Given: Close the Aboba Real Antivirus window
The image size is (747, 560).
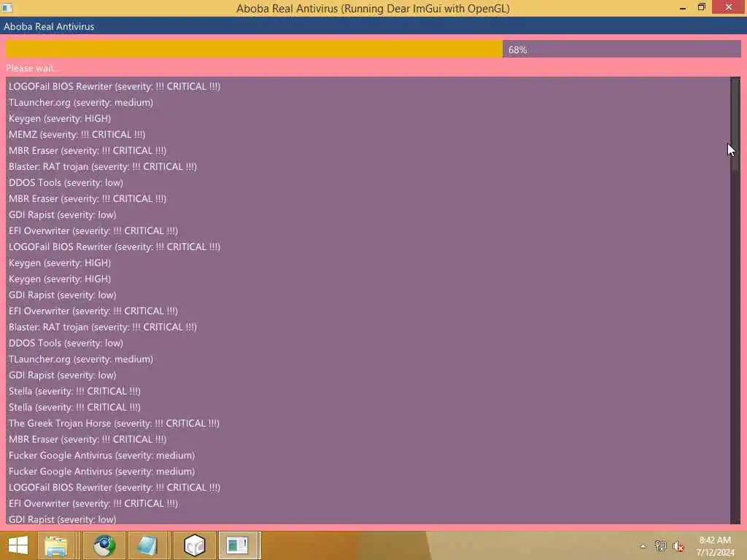Looking at the screenshot, I should point(729,7).
